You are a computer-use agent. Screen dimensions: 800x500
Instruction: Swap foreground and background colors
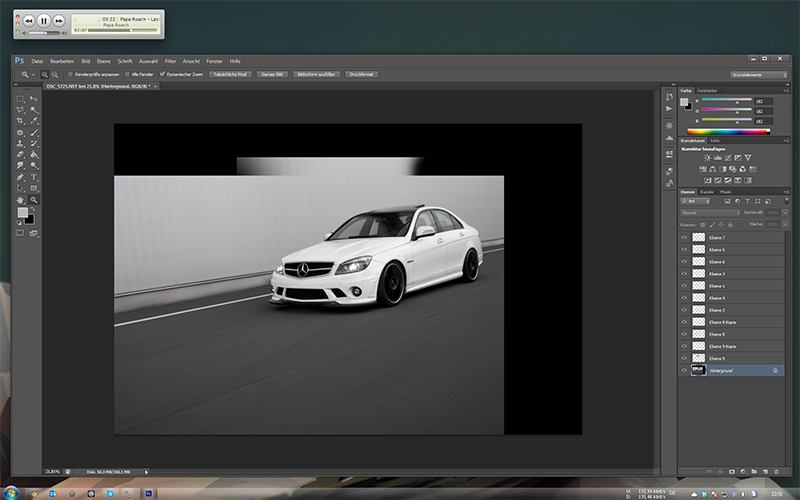[x=34, y=209]
